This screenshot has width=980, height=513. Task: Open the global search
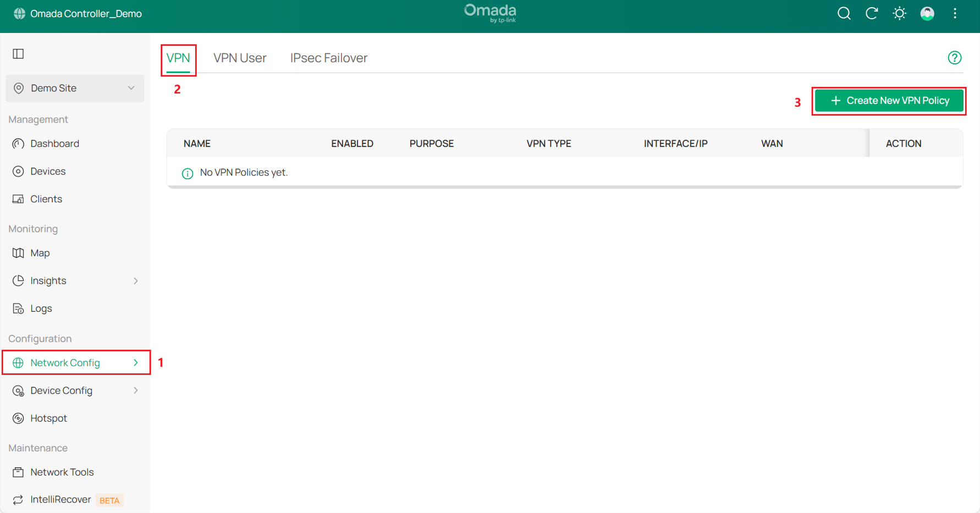[x=844, y=13]
